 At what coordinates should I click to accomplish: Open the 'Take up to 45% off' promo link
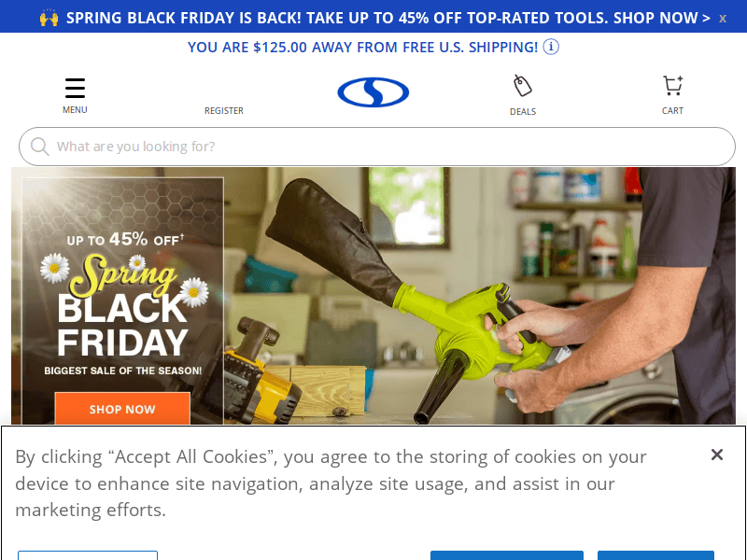pyautogui.click(x=388, y=18)
